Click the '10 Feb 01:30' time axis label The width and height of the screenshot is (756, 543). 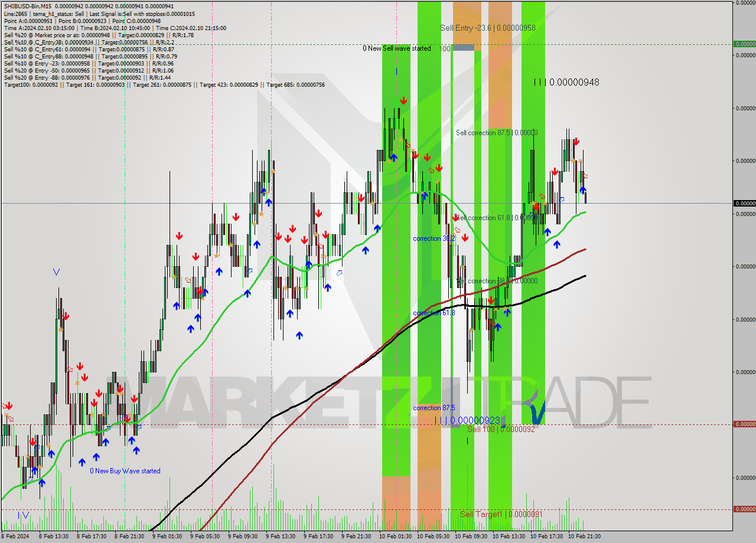click(x=396, y=537)
